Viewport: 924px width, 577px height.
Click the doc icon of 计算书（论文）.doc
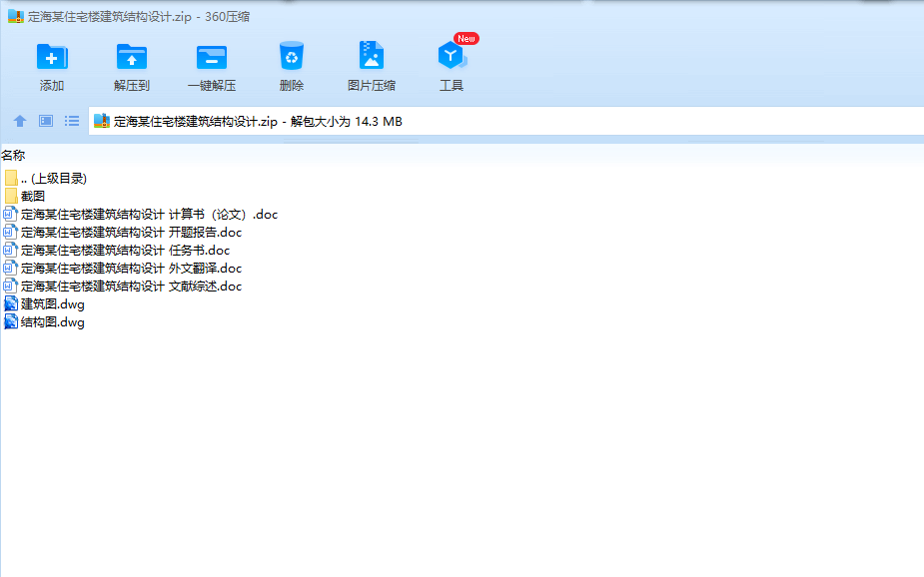click(10, 214)
